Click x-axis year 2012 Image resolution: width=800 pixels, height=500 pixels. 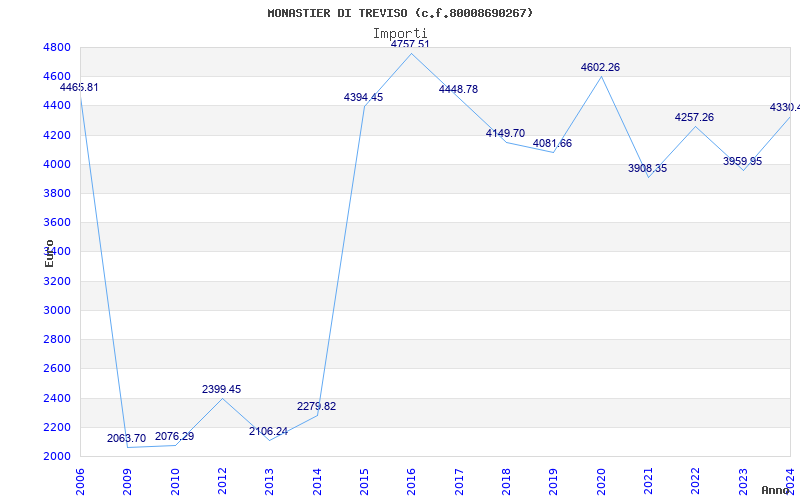[x=222, y=482]
